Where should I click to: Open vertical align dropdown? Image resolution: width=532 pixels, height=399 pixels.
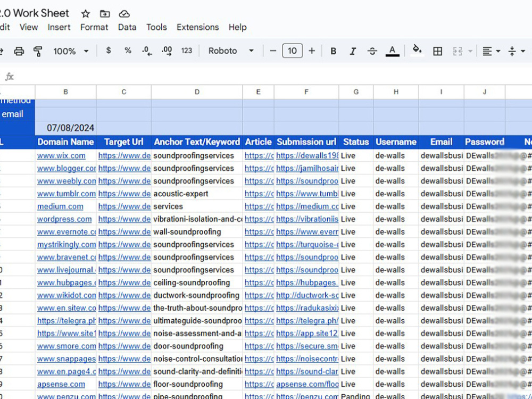517,51
